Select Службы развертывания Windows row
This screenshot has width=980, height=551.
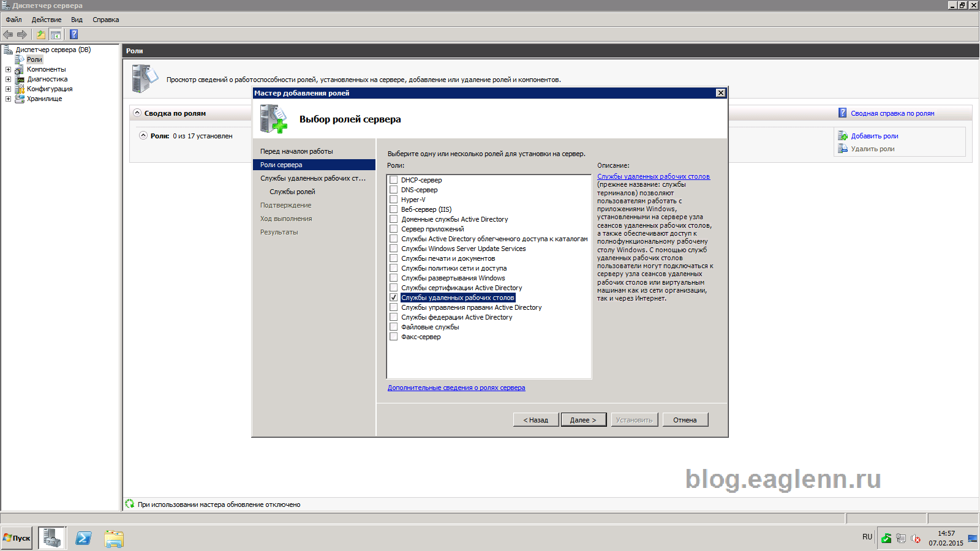[x=453, y=278]
